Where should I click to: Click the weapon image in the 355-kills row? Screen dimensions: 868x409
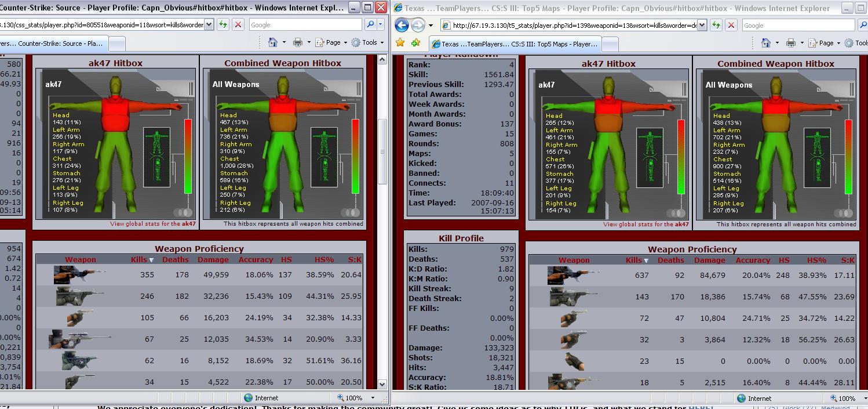click(79, 274)
